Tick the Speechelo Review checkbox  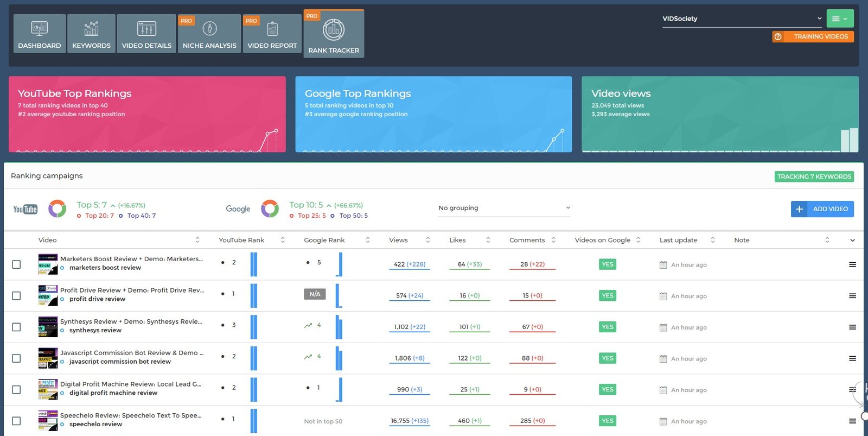[x=16, y=421]
